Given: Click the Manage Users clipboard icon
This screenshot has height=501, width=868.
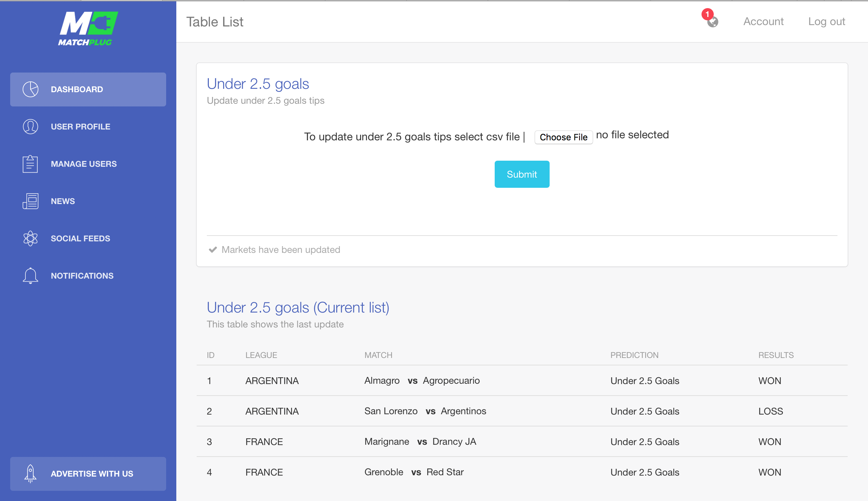Looking at the screenshot, I should pyautogui.click(x=30, y=164).
